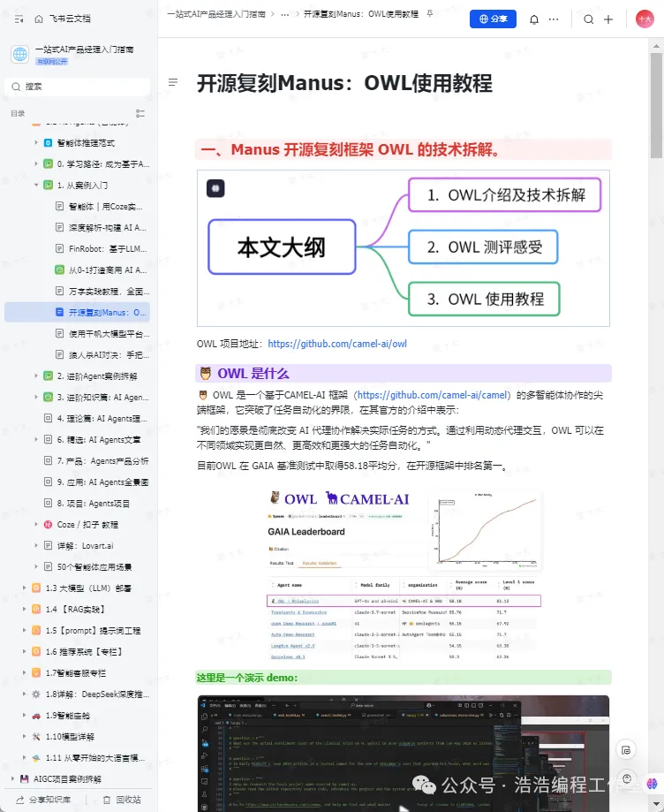Open the user avatar menu

tap(645, 19)
